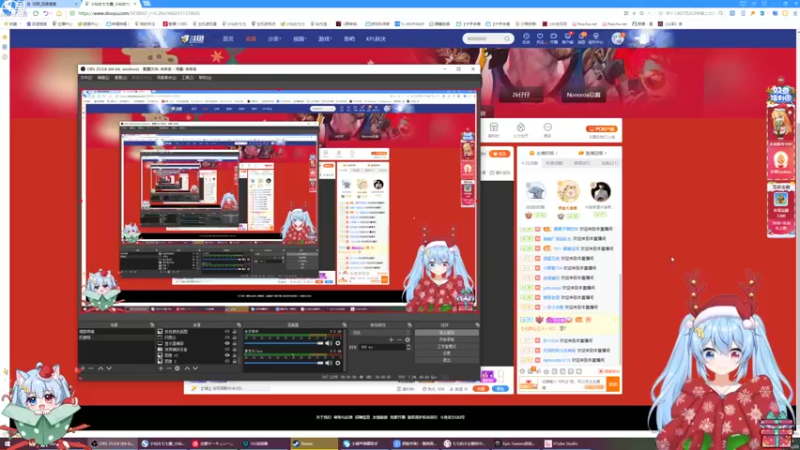
Task: Remove selected source with minus icon in OBS
Action: [169, 368]
